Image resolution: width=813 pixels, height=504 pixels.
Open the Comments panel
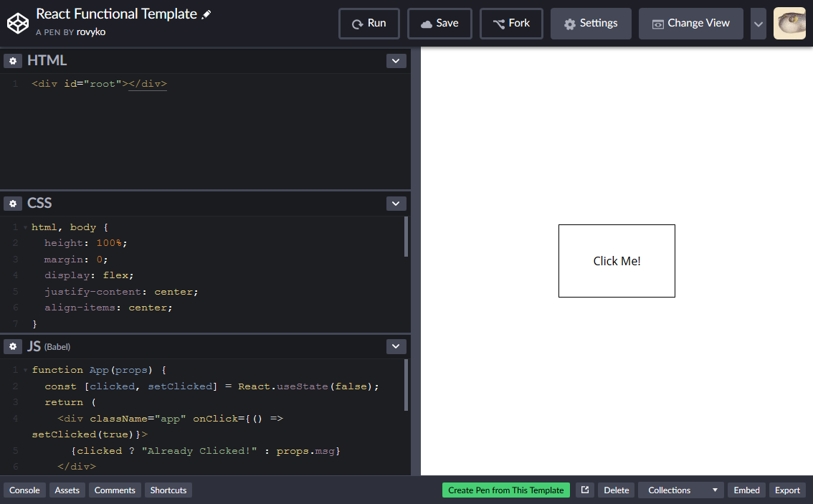(x=115, y=490)
